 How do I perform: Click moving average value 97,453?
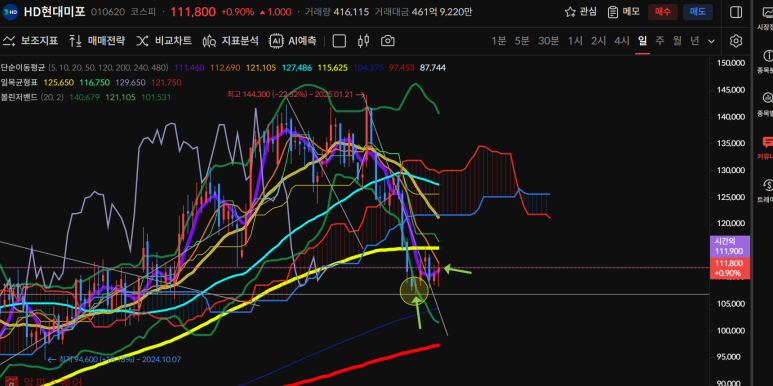click(401, 68)
